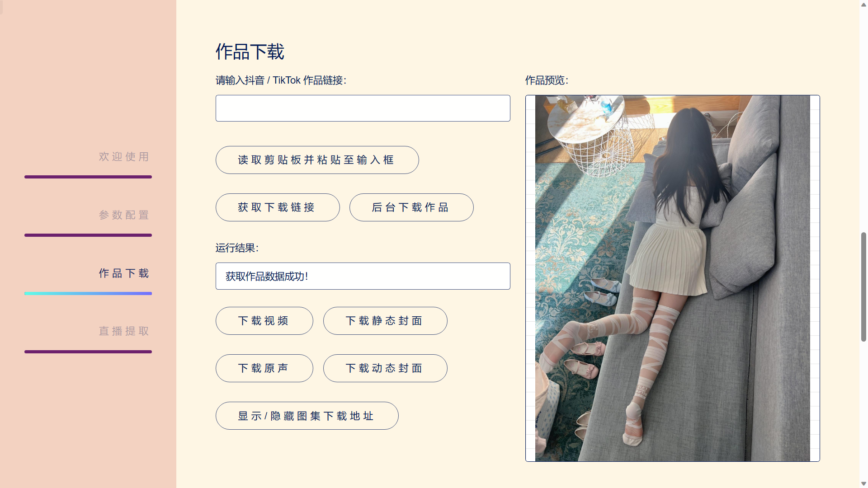Click the underline below 作品下载 tab
The image size is (868, 488).
(x=88, y=293)
